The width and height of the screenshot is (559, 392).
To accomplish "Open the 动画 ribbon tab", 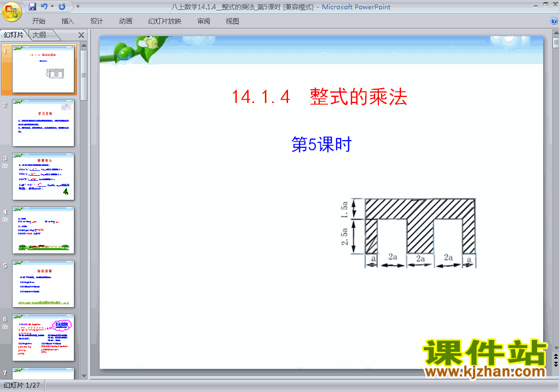I will click(125, 21).
